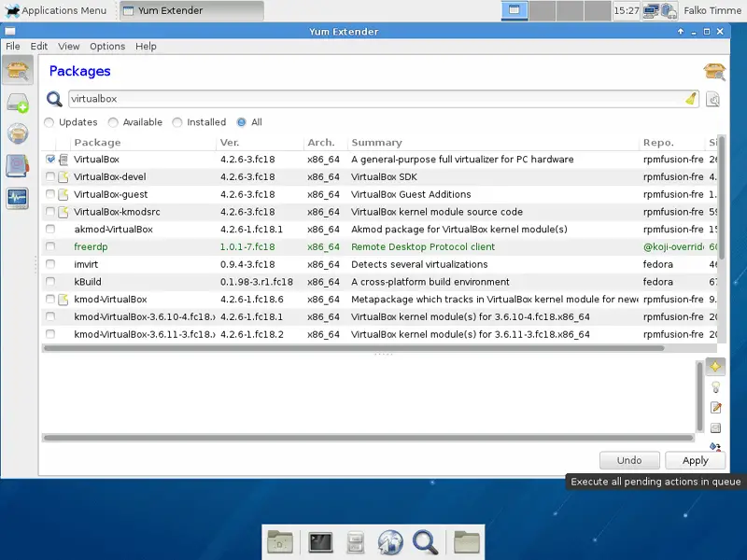The height and width of the screenshot is (560, 747).
Task: Open search options icon right of the search box
Action: [712, 99]
